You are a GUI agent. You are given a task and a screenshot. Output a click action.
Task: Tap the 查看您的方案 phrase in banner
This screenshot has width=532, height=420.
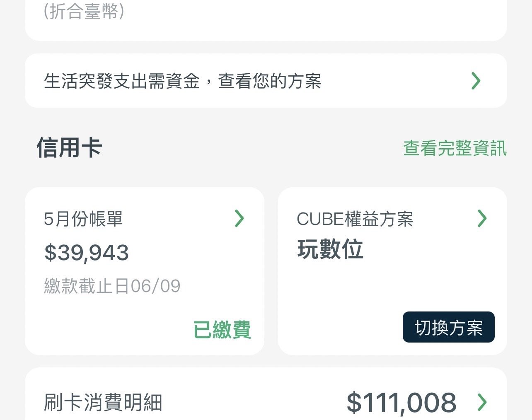point(270,81)
